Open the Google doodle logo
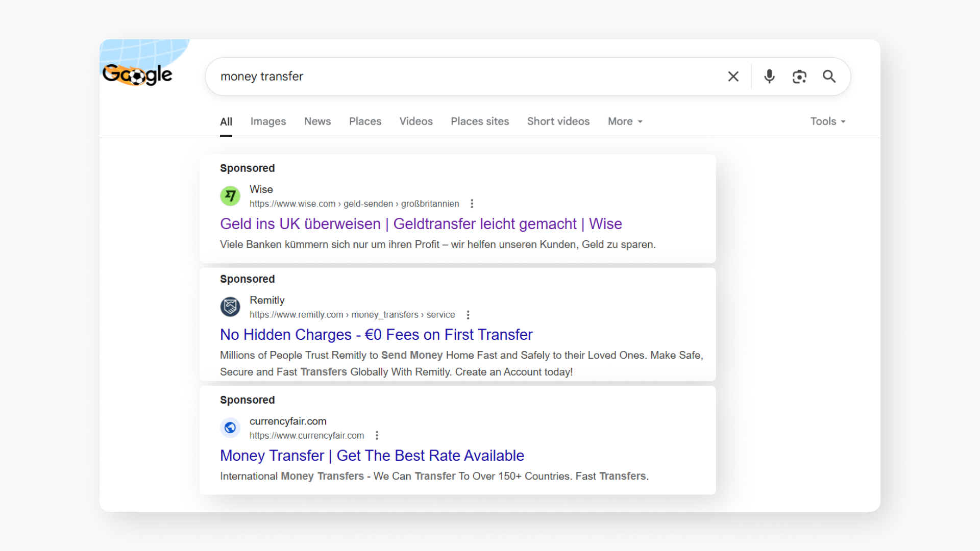Image resolution: width=980 pixels, height=551 pixels. pyautogui.click(x=137, y=74)
